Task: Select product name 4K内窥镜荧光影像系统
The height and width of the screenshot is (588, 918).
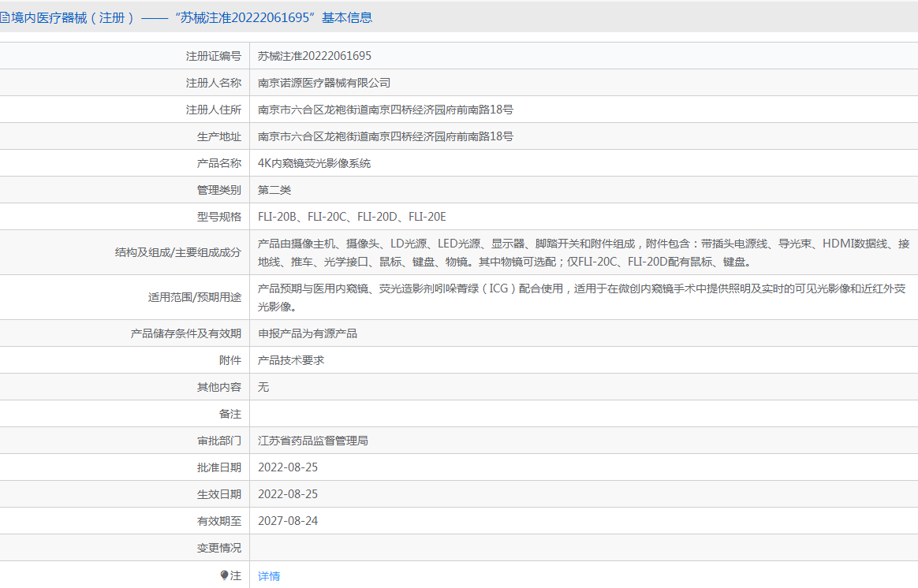Action: click(315, 163)
